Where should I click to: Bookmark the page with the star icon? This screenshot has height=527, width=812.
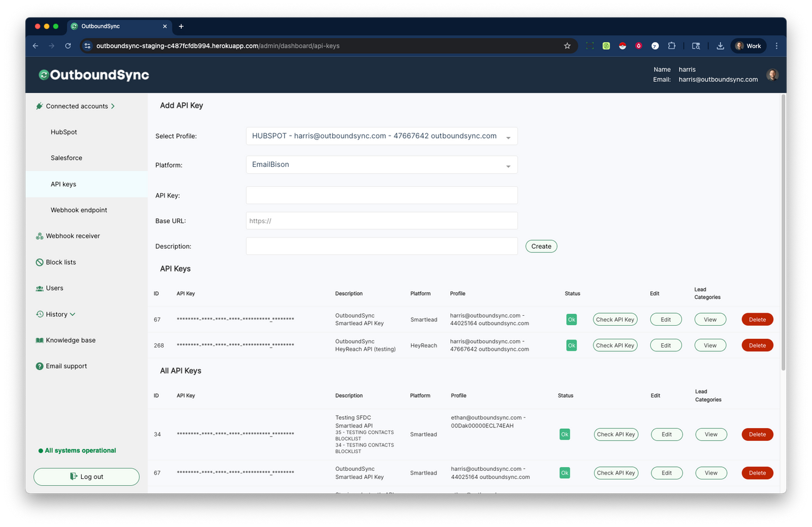[x=567, y=46]
